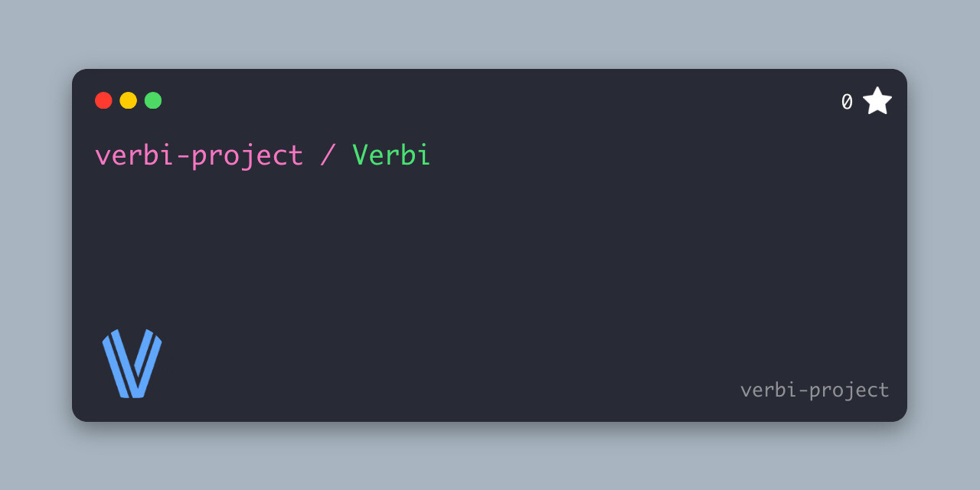Click the gray background outside the card
Viewport: 980px width, 490px height.
490,34
